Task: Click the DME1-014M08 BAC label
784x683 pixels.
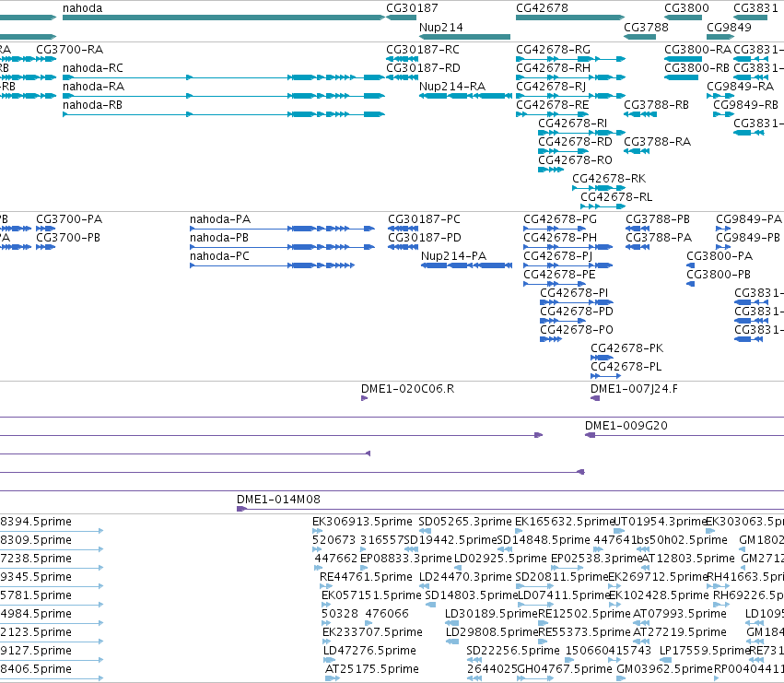Action: click(278, 500)
